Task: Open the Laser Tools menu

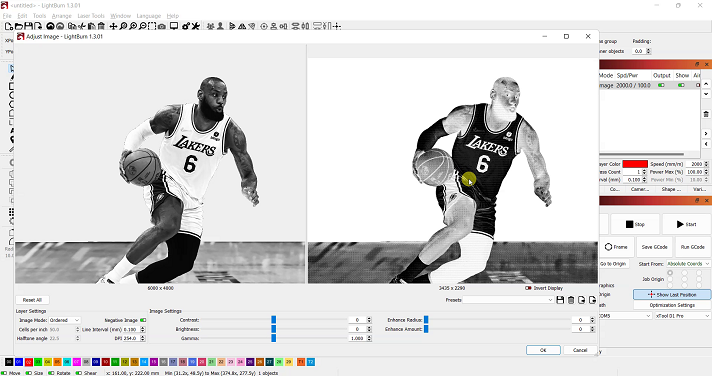Action: click(91, 16)
